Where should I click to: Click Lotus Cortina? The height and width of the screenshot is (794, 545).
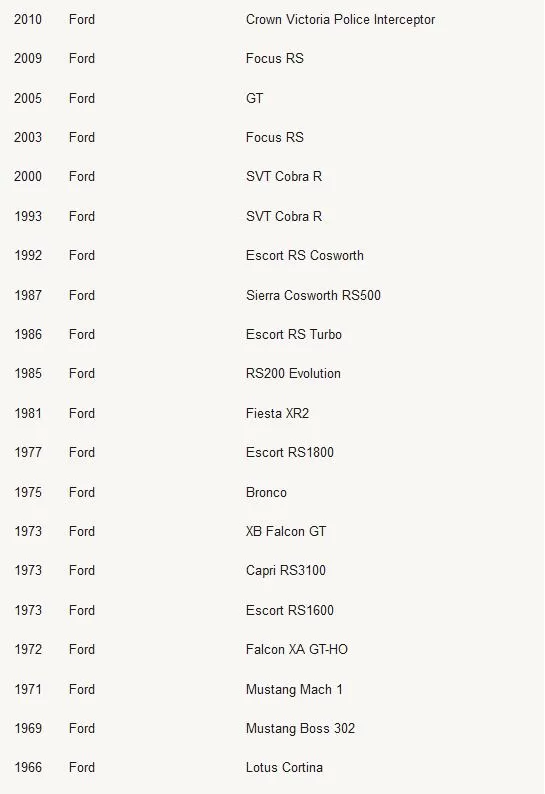click(x=284, y=767)
